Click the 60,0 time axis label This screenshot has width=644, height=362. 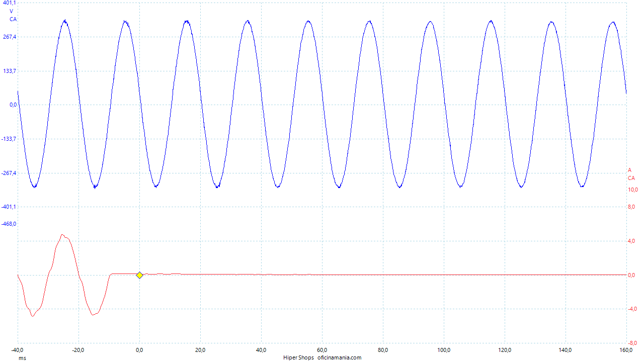[322, 350]
